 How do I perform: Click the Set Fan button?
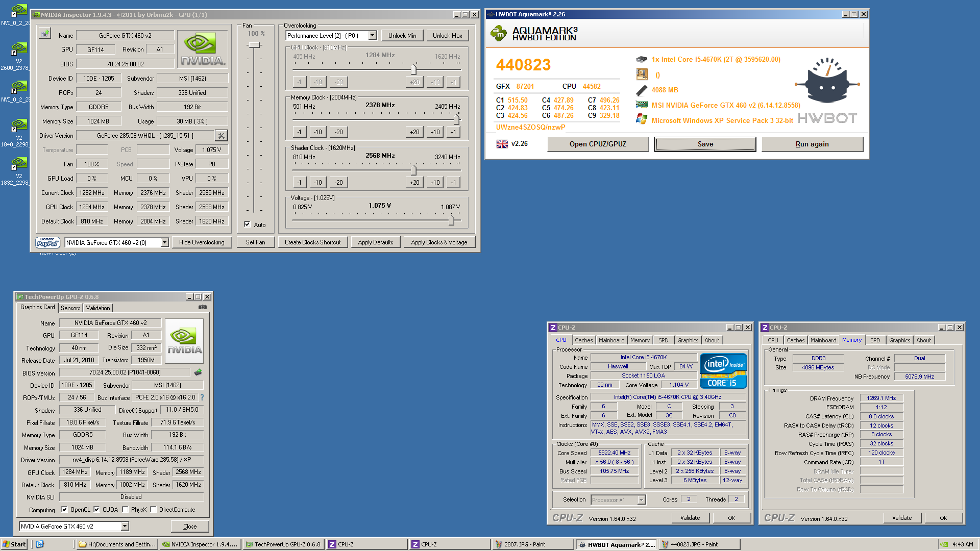click(256, 242)
